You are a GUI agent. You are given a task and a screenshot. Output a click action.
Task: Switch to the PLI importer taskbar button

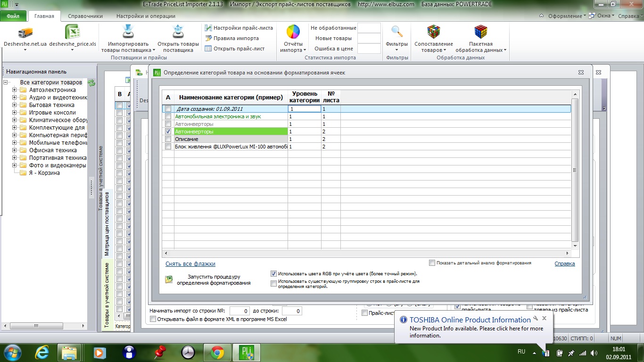[247, 352]
